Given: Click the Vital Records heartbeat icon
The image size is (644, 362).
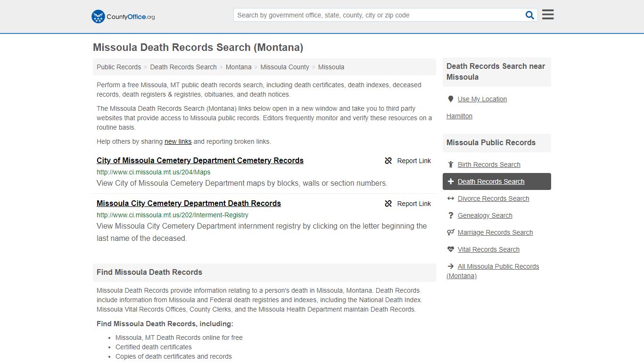Looking at the screenshot, I should [x=451, y=249].
